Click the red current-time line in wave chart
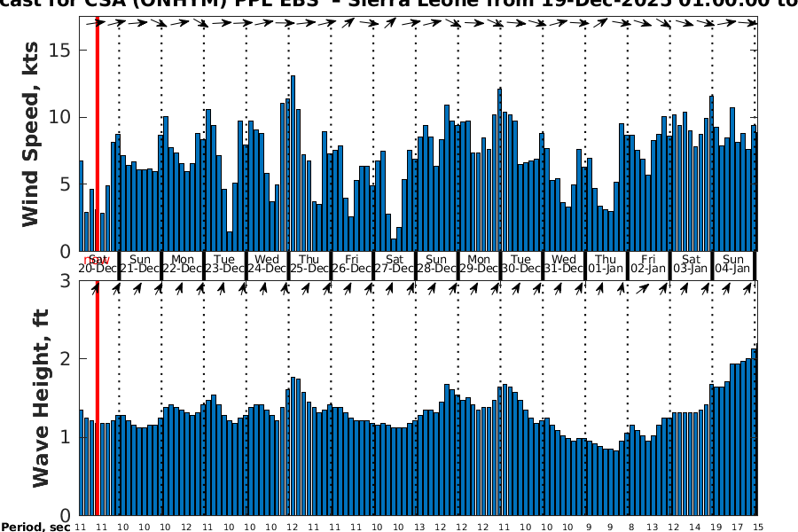This screenshot has width=798, height=532. [97, 399]
